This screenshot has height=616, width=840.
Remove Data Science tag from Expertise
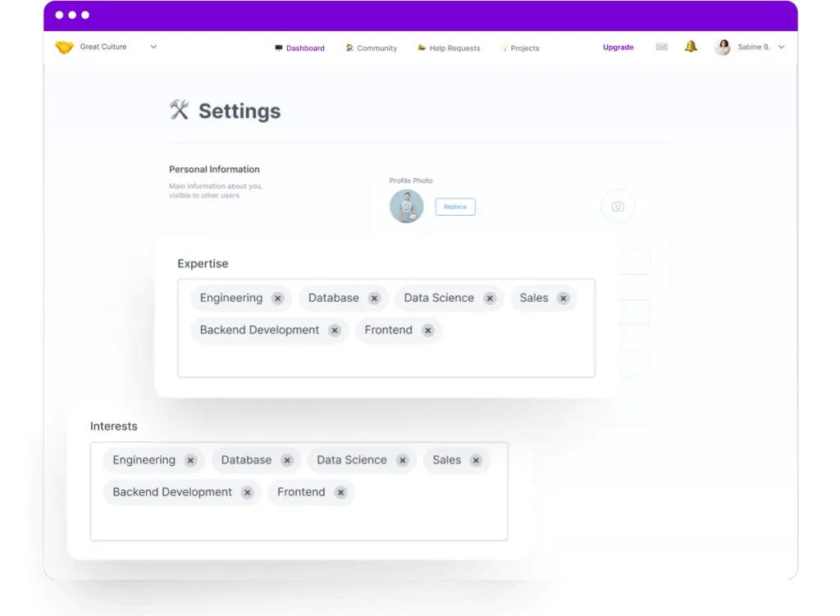click(490, 299)
